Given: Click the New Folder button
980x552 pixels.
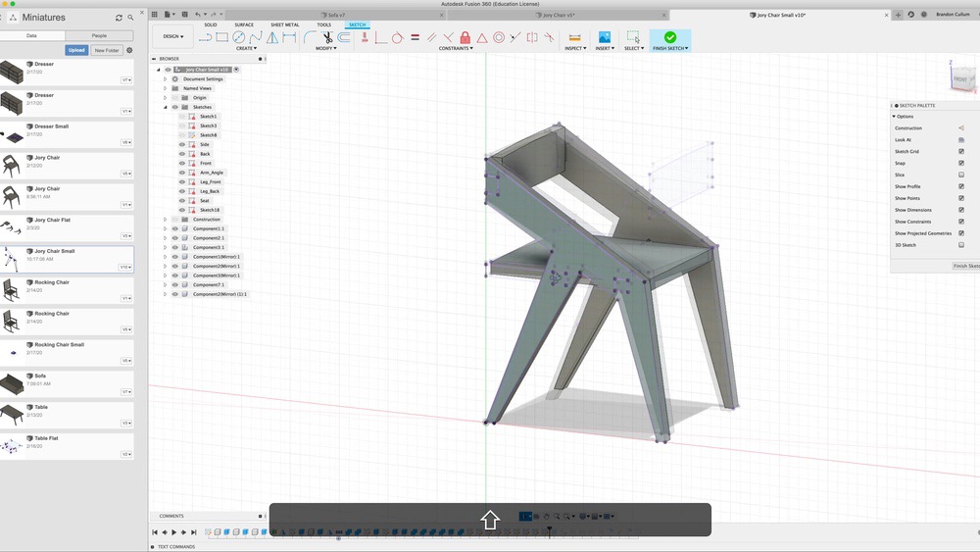Looking at the screenshot, I should tap(107, 50).
